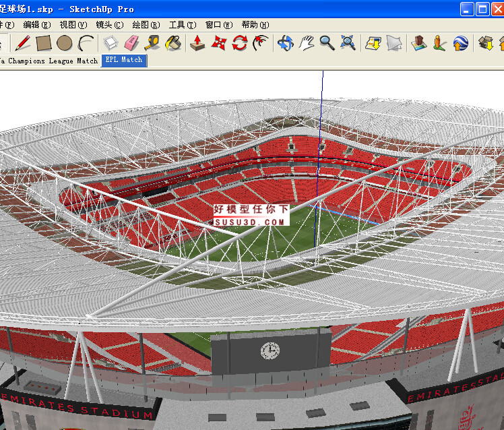The width and height of the screenshot is (504, 430).
Task: Select the pink Eraser tool
Action: point(131,42)
